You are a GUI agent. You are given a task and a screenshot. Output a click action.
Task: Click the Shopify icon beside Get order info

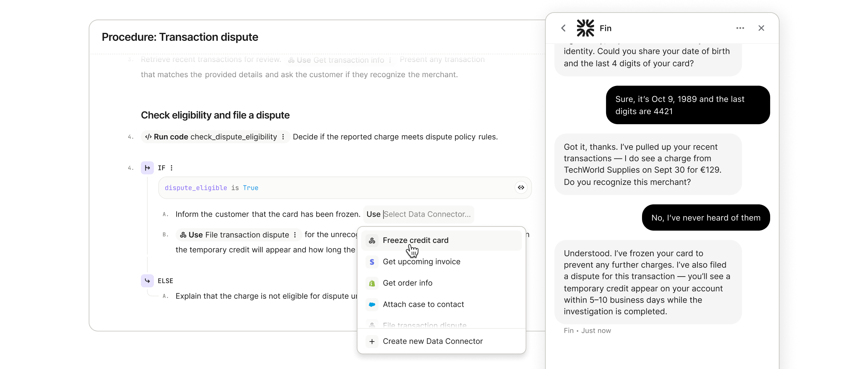tap(372, 283)
